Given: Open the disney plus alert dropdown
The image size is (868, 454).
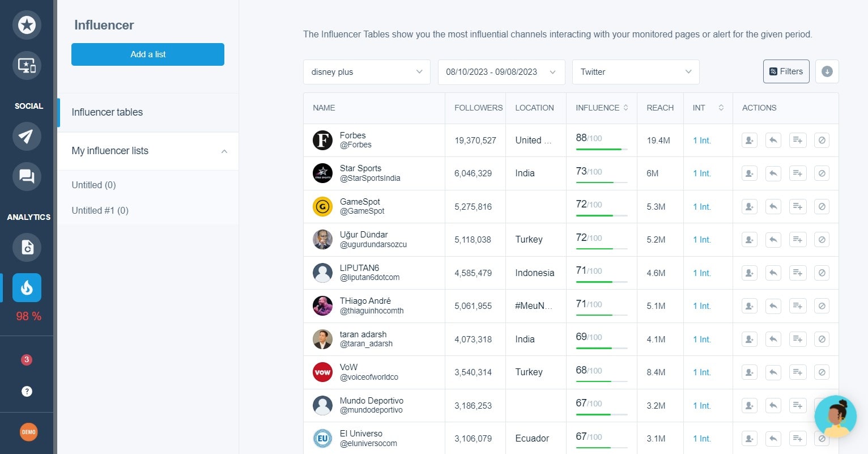Looking at the screenshot, I should pyautogui.click(x=367, y=72).
